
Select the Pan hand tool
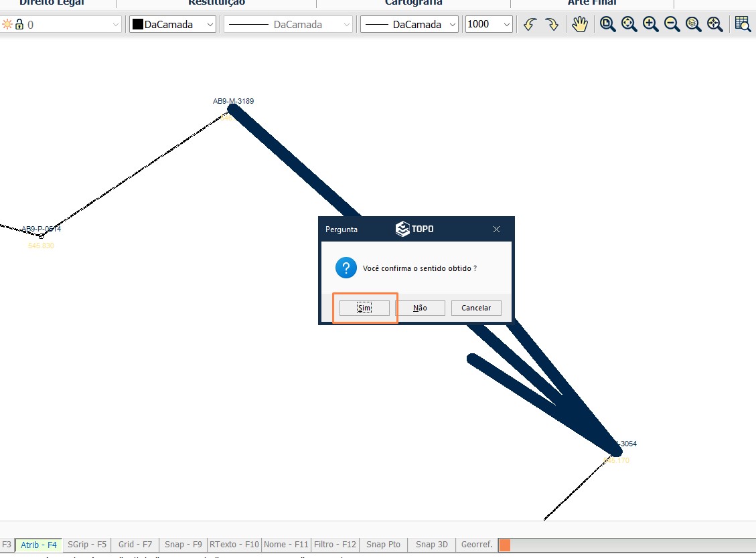[x=580, y=24]
